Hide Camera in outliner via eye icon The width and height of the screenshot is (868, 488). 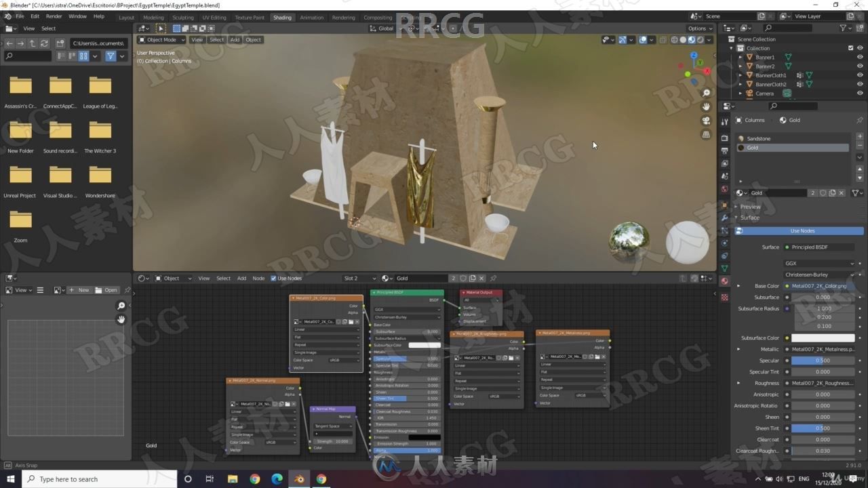(860, 94)
